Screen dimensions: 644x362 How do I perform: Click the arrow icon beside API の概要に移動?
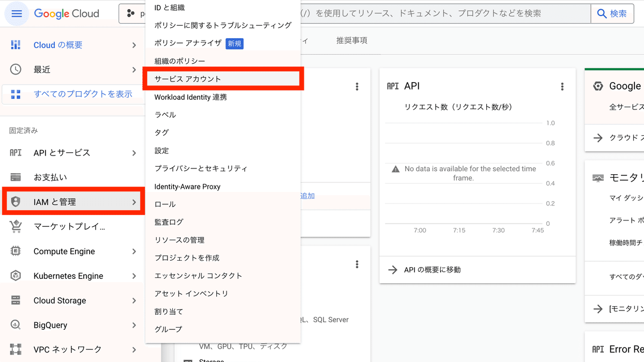[x=392, y=270]
